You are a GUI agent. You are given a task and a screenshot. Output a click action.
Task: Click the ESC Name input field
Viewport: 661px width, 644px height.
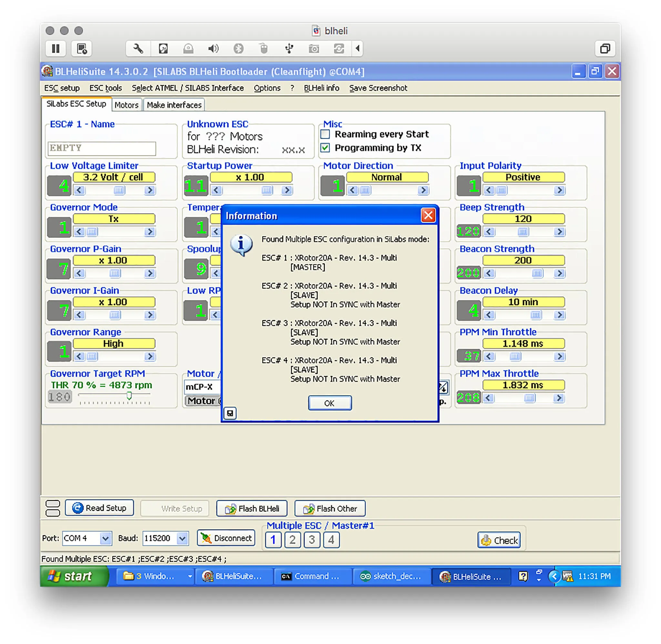(102, 148)
